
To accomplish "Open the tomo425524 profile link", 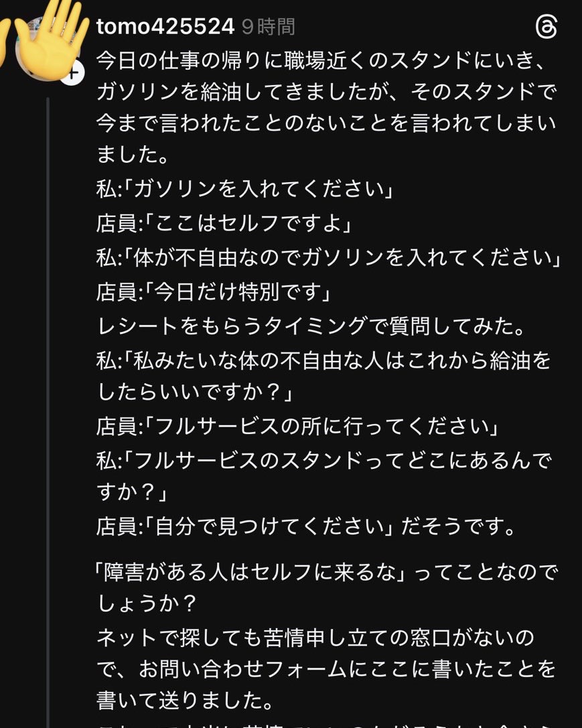I will click(165, 27).
